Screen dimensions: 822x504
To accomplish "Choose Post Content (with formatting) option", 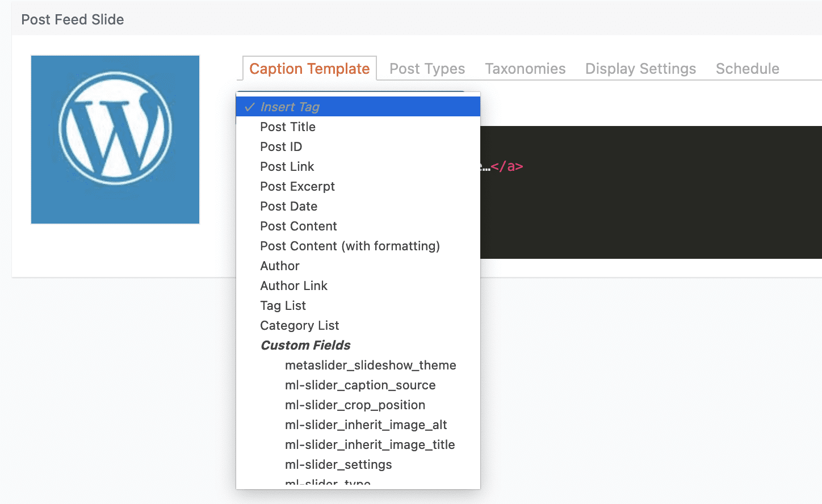I will pos(350,246).
